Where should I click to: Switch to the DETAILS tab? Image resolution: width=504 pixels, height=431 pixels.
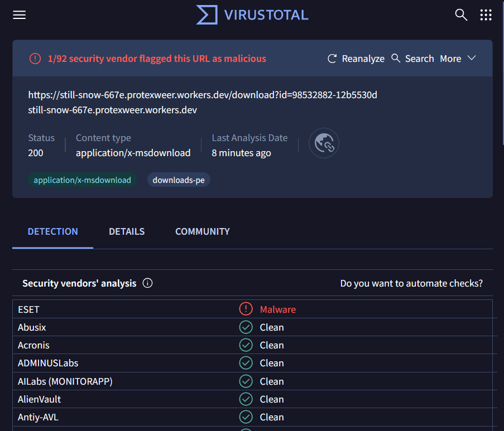coord(127,231)
